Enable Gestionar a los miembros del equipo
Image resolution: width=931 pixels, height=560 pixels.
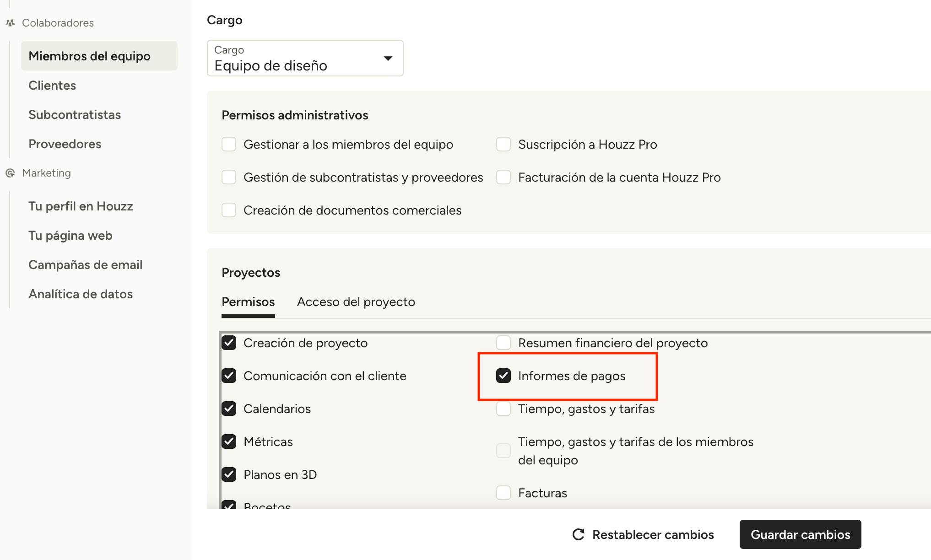(229, 145)
